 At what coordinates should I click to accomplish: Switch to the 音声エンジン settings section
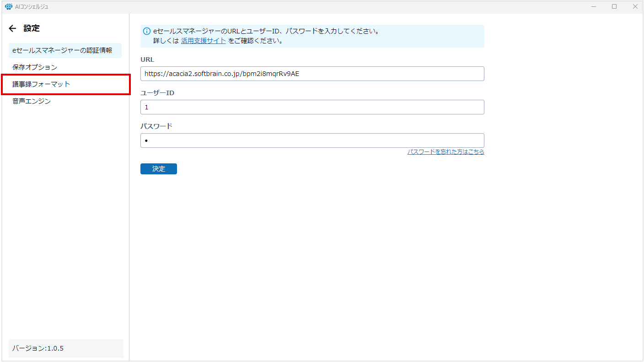32,101
